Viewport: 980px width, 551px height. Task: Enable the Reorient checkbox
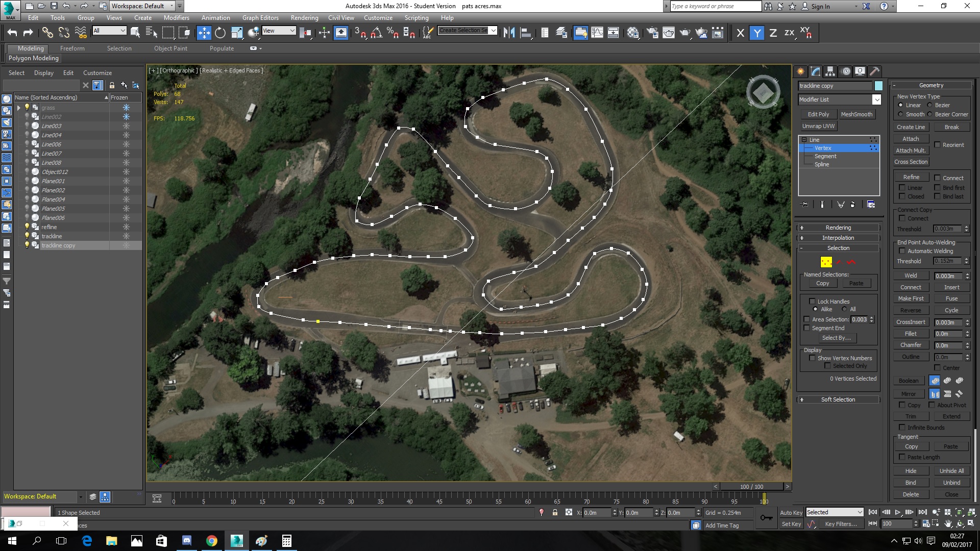click(x=937, y=145)
